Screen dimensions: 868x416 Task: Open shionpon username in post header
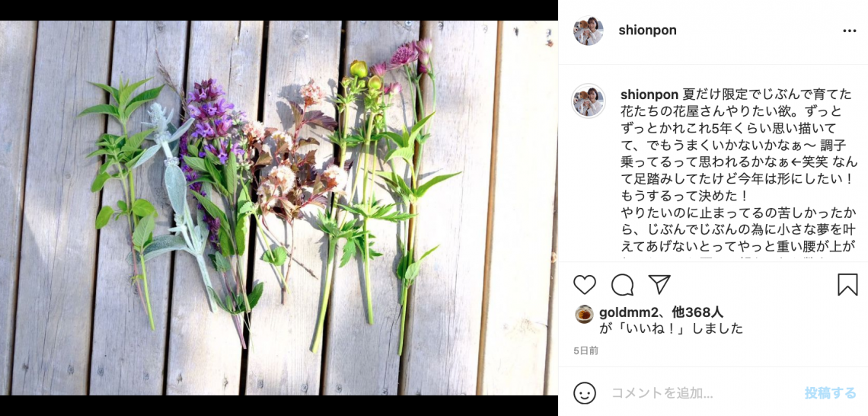647,30
